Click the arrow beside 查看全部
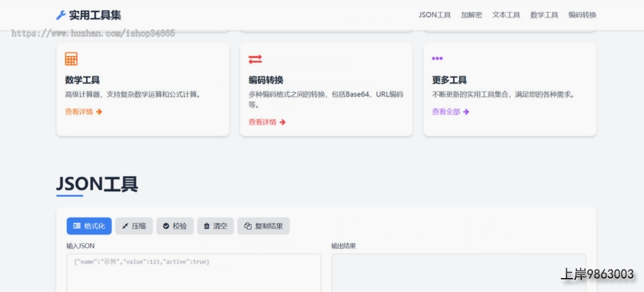Viewport: 644px width, 292px height. point(466,112)
